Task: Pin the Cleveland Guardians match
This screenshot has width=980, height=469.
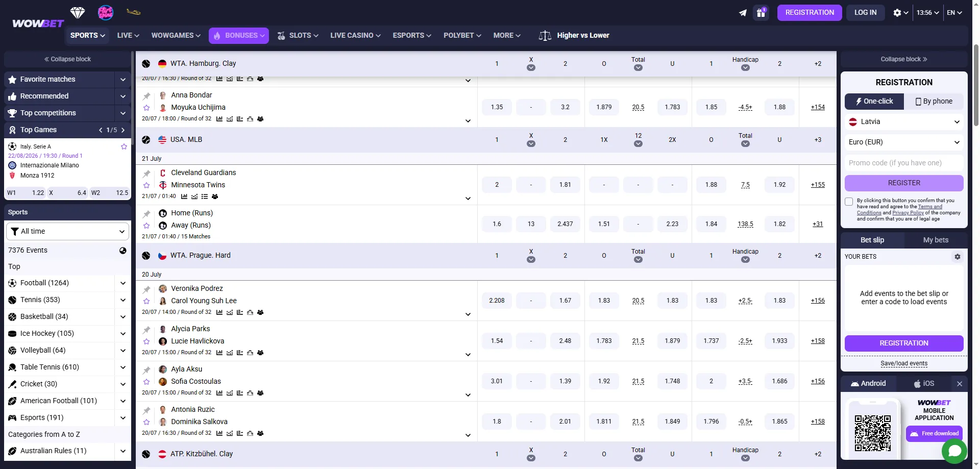Action: (146, 174)
